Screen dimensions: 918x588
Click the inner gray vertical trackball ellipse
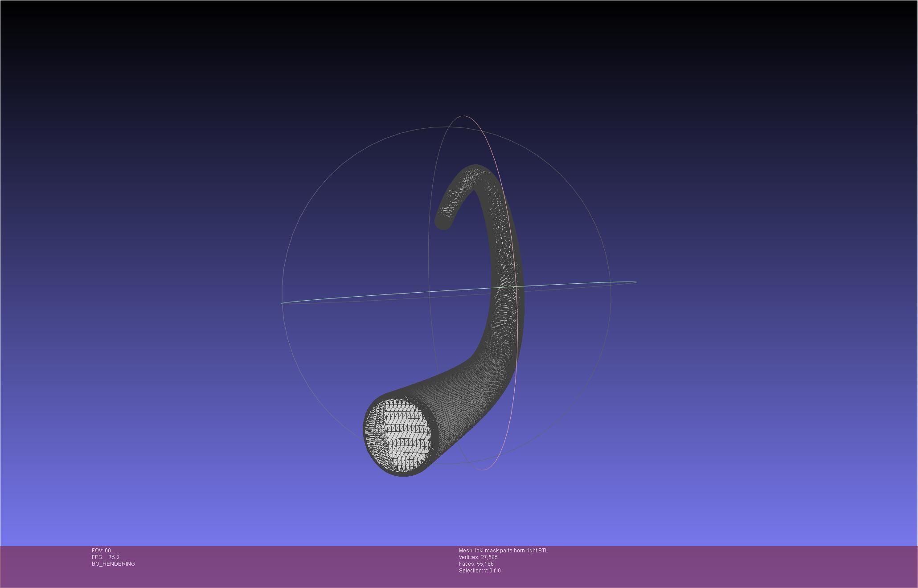pos(430,267)
